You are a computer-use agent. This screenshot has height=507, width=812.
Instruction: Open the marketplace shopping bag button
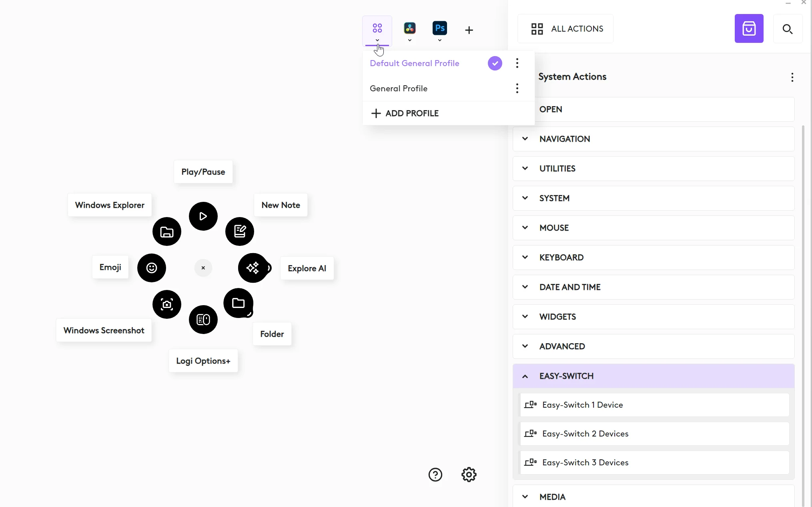pos(749,29)
